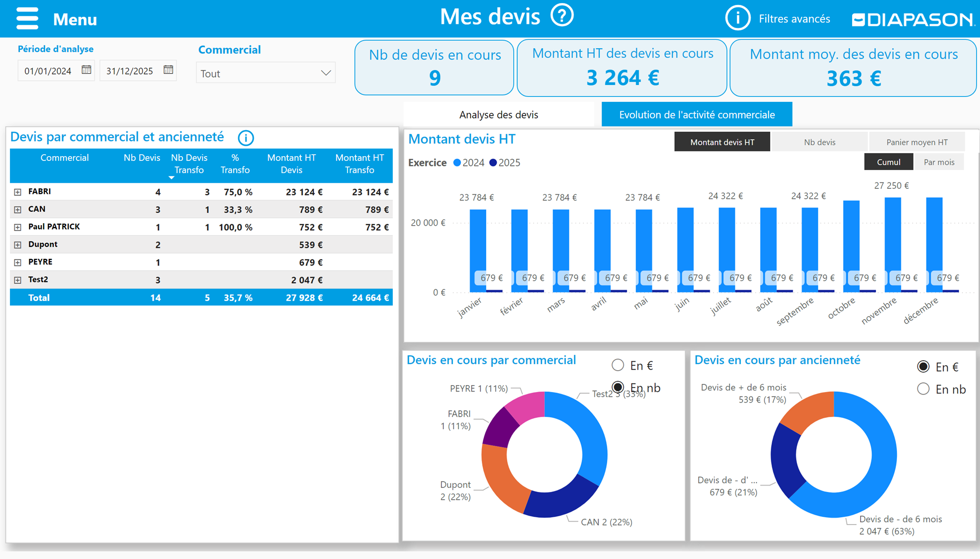Viewport: 980px width, 559px height.
Task: Click the 2025 legend color dot
Action: [x=493, y=163]
